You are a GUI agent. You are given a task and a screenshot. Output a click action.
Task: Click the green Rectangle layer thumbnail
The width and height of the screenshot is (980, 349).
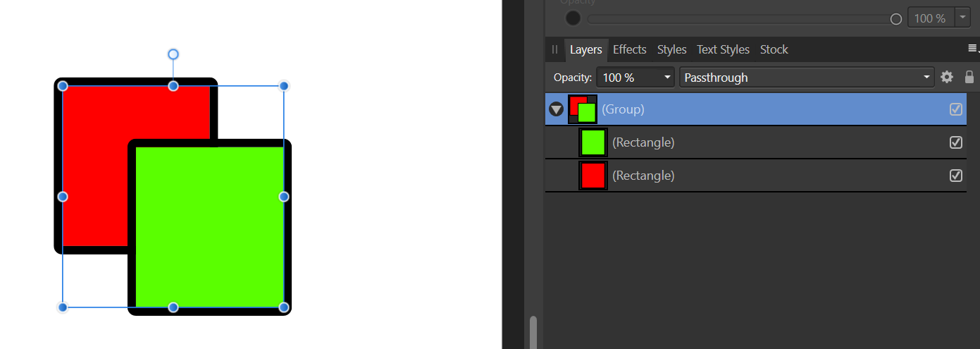[x=593, y=142]
